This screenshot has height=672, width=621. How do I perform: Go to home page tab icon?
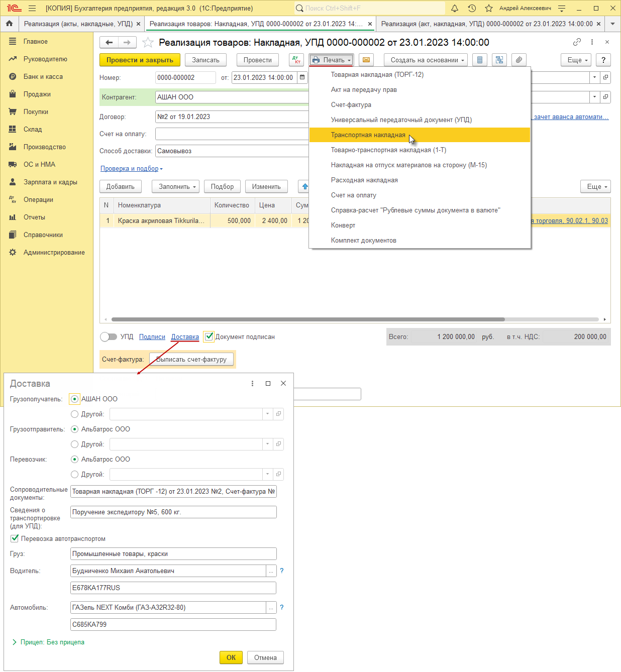(x=9, y=24)
